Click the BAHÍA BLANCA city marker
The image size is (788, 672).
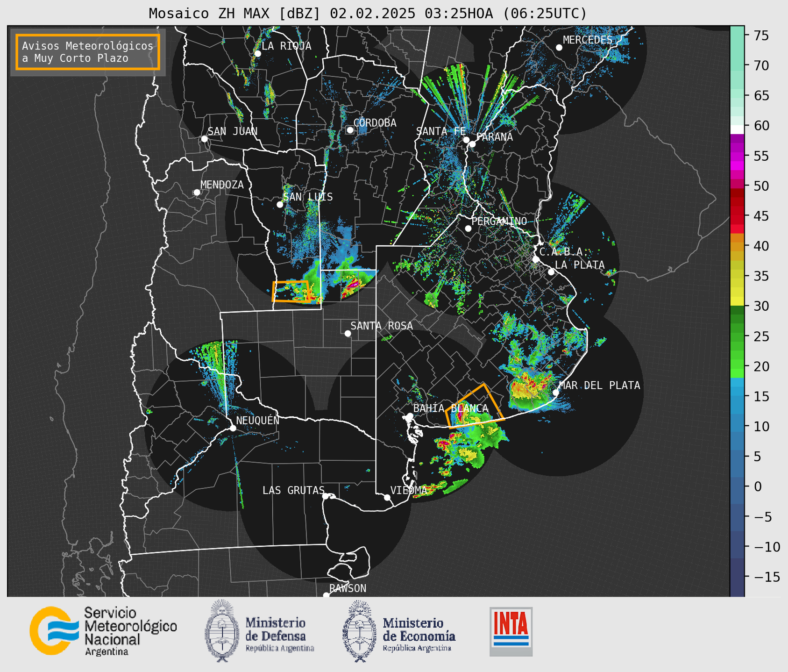410,416
